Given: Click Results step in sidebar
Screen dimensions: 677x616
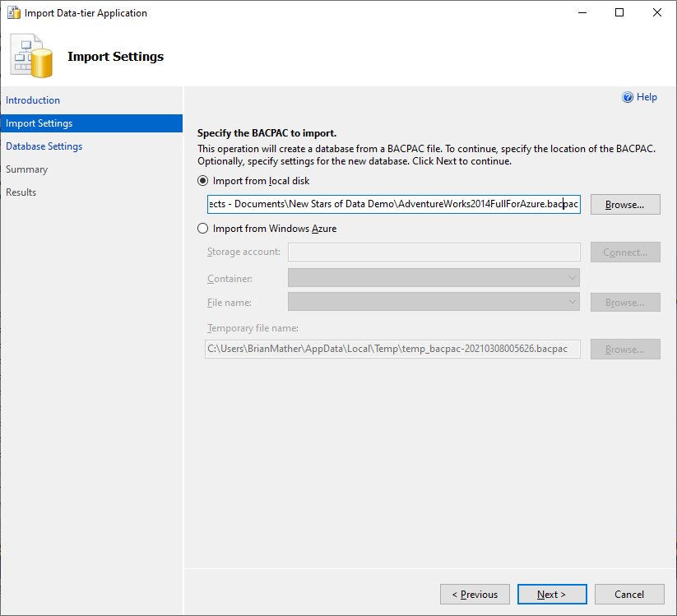Looking at the screenshot, I should (21, 192).
